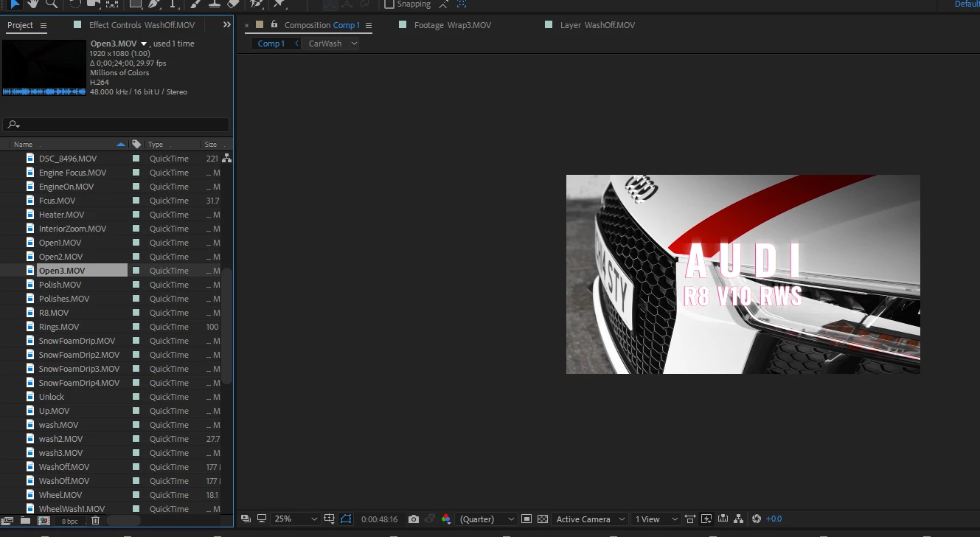Click the Fast Previews icon
This screenshot has width=980, height=537.
coord(706,519)
